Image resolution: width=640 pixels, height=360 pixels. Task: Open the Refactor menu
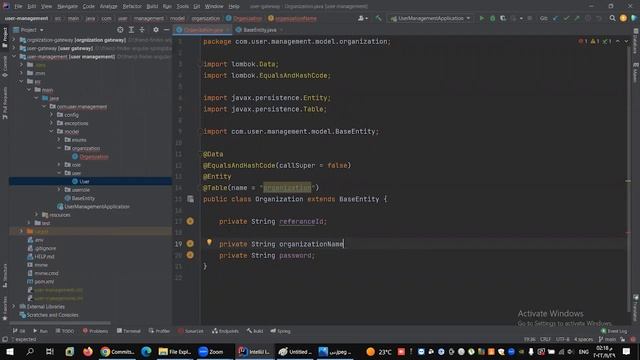(x=132, y=7)
